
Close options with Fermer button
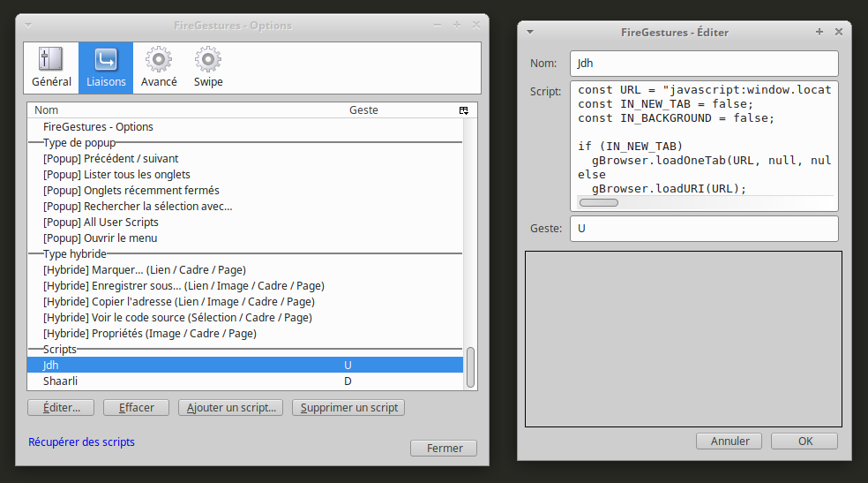[x=444, y=448]
